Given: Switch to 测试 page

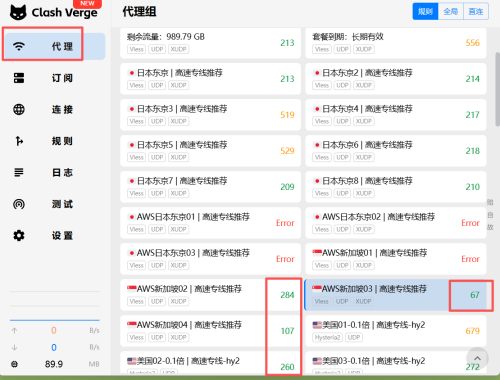Looking at the screenshot, I should (x=55, y=204).
